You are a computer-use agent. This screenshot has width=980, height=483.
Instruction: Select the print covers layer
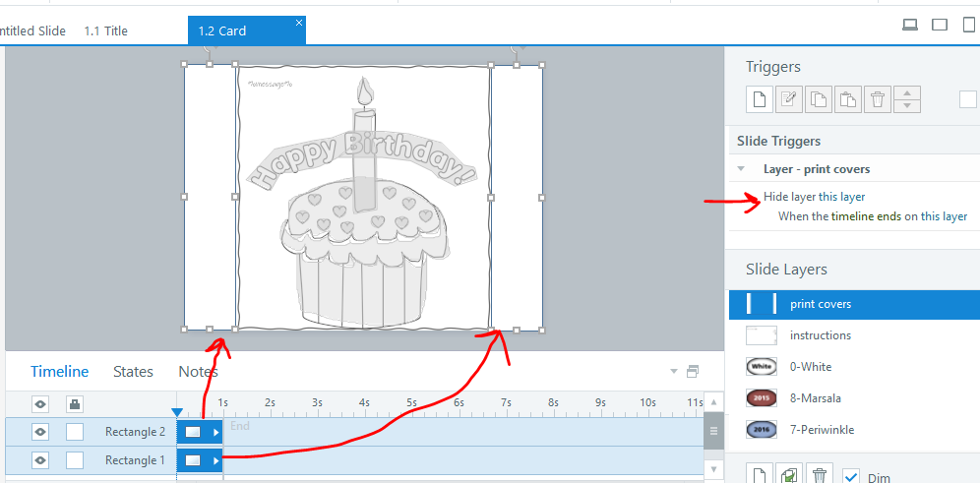coord(854,304)
